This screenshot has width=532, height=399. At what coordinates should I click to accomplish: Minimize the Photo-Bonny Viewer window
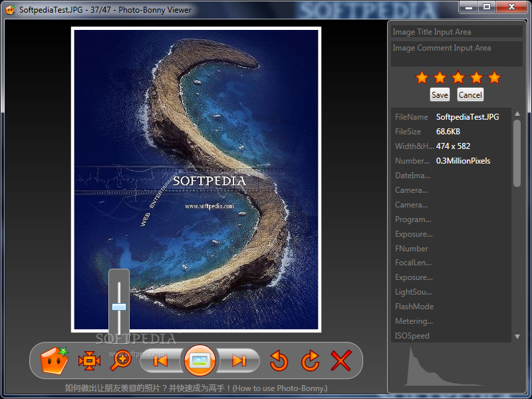pos(469,7)
